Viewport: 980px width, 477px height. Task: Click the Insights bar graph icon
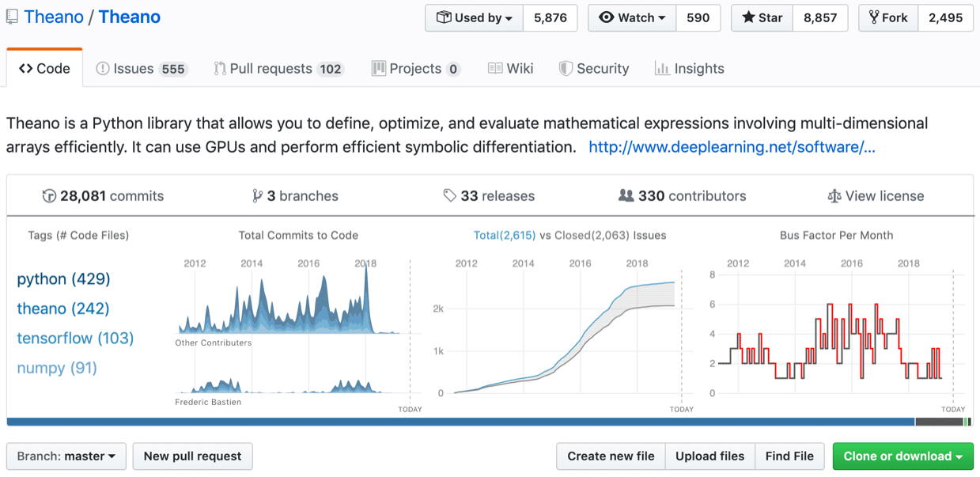click(662, 69)
